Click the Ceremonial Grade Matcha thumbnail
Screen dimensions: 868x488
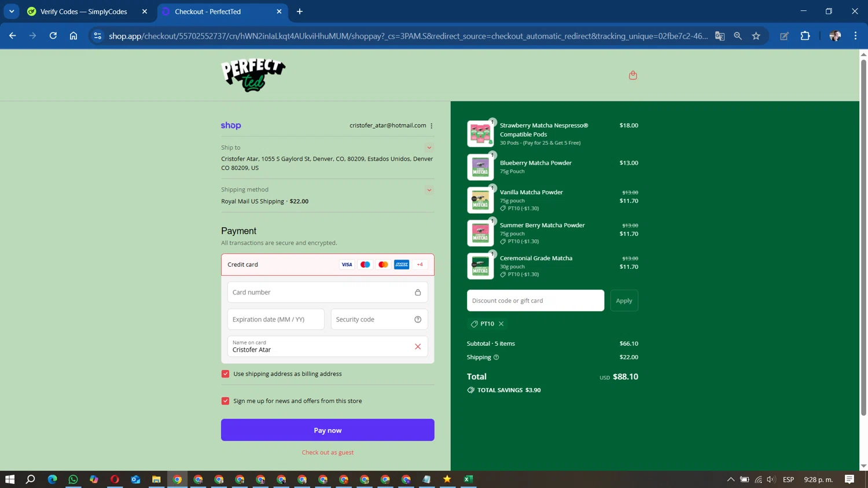click(x=480, y=266)
